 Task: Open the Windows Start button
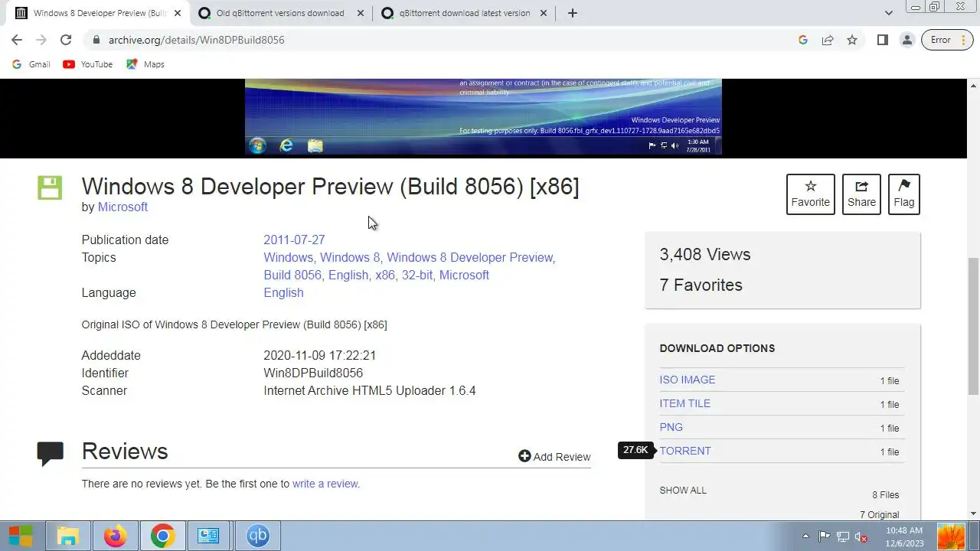pos(21,536)
